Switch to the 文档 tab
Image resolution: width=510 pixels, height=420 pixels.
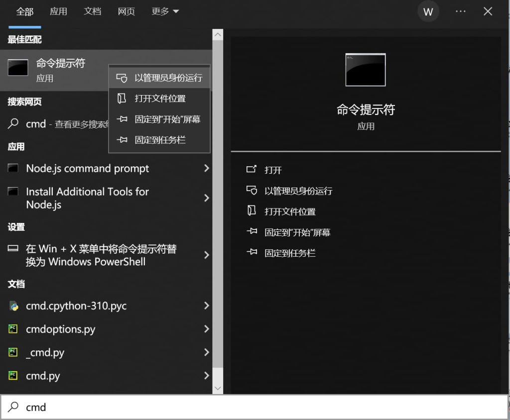(93, 11)
